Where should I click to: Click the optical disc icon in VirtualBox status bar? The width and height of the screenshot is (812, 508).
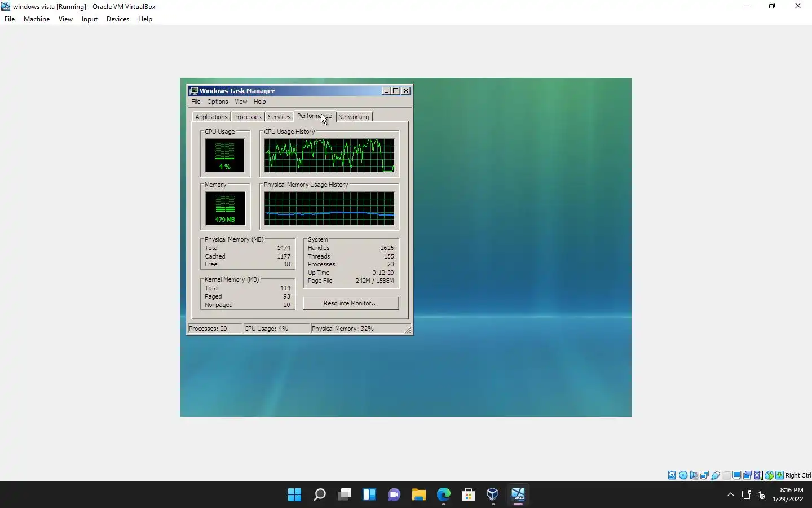(x=683, y=475)
